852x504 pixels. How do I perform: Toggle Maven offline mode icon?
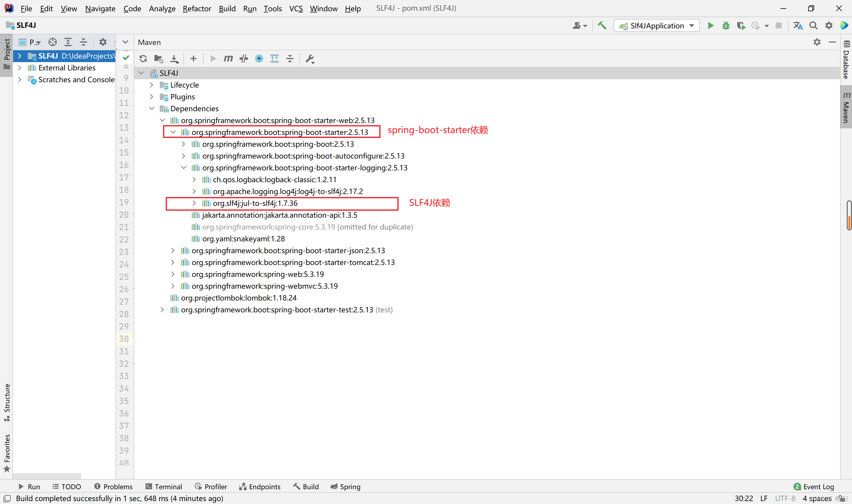tap(259, 59)
